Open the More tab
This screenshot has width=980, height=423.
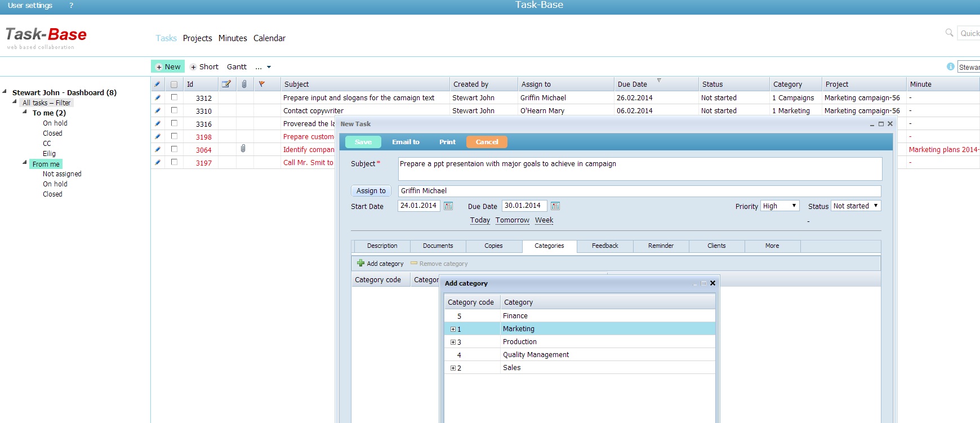click(772, 246)
